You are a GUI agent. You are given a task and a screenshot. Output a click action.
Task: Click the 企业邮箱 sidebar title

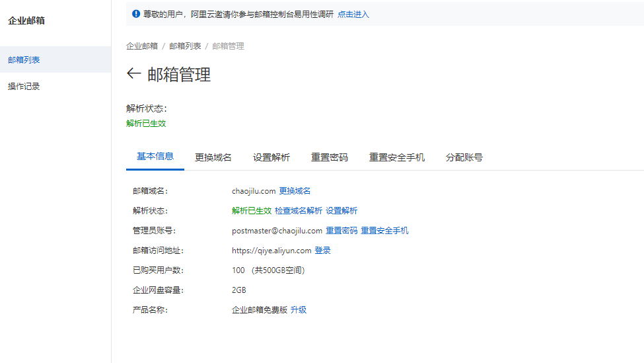[x=26, y=20]
